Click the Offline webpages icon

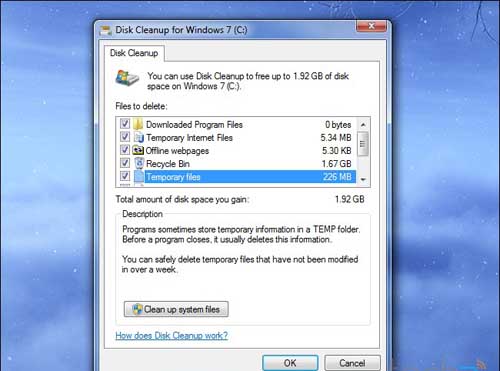(138, 150)
